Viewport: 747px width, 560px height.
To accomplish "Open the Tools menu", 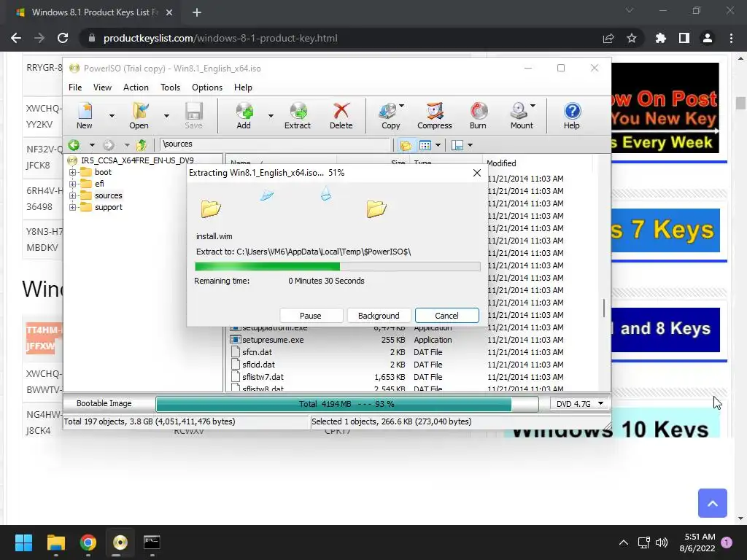I will (170, 87).
